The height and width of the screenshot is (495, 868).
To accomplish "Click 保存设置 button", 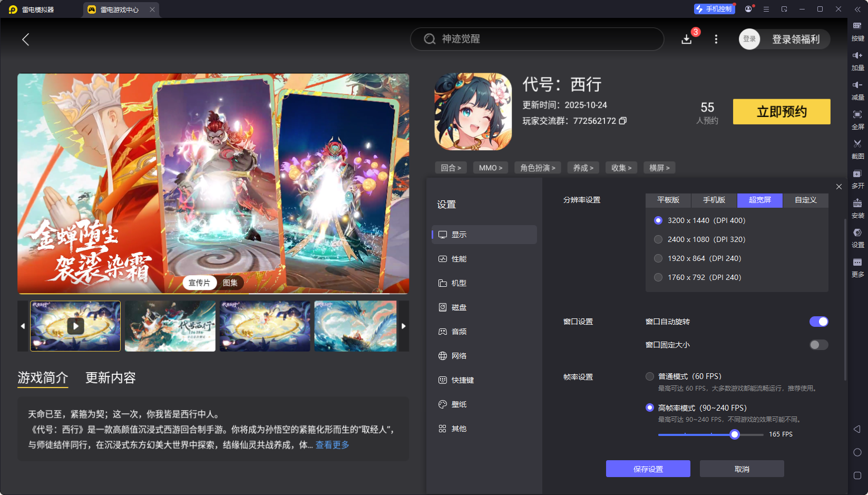I will click(648, 469).
